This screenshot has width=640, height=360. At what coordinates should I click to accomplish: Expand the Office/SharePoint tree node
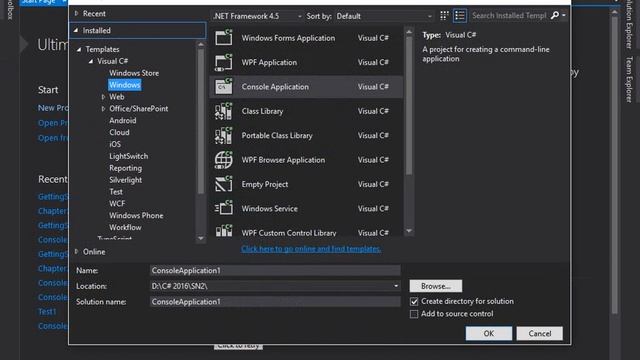[103, 109]
